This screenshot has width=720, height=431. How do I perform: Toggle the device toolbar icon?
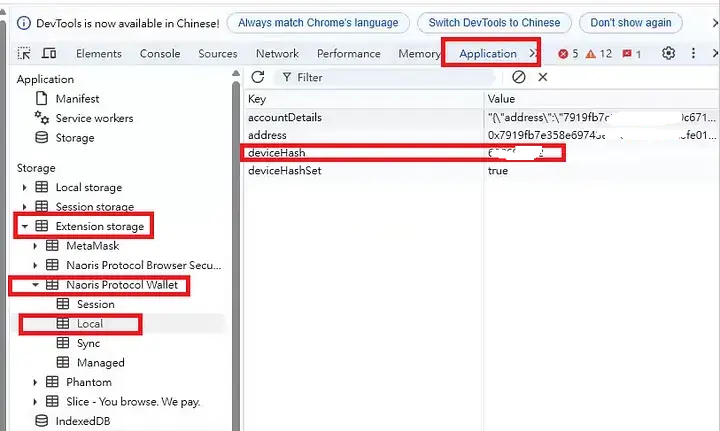coord(49,53)
